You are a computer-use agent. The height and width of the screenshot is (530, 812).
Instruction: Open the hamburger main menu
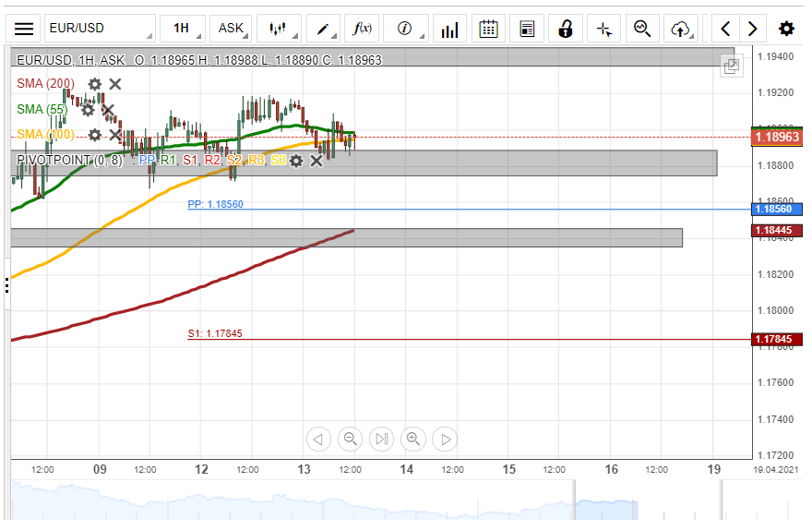[x=24, y=29]
